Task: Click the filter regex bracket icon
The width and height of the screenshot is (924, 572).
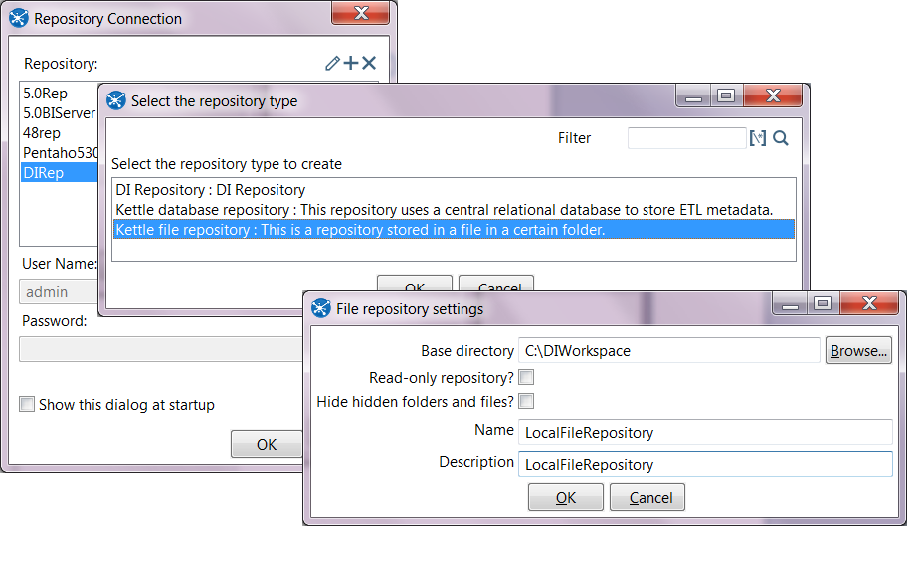Action: (758, 138)
